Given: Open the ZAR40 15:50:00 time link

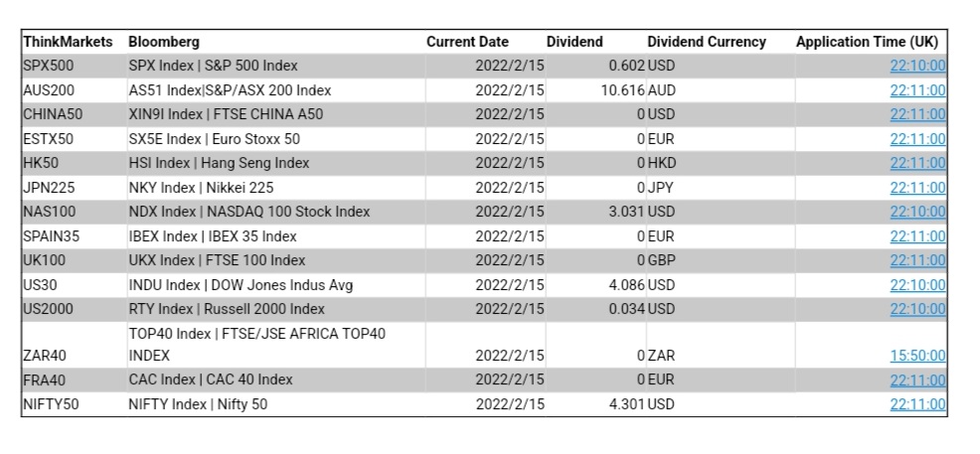Looking at the screenshot, I should pos(917,356).
